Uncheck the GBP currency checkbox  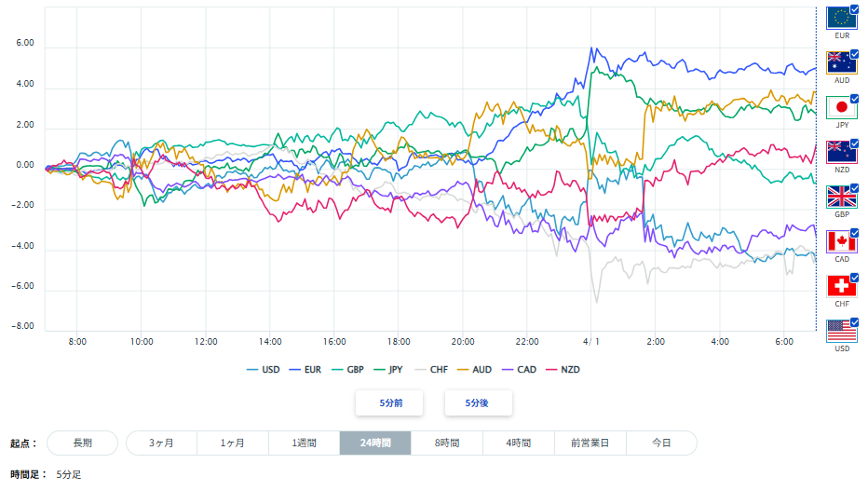coord(855,188)
